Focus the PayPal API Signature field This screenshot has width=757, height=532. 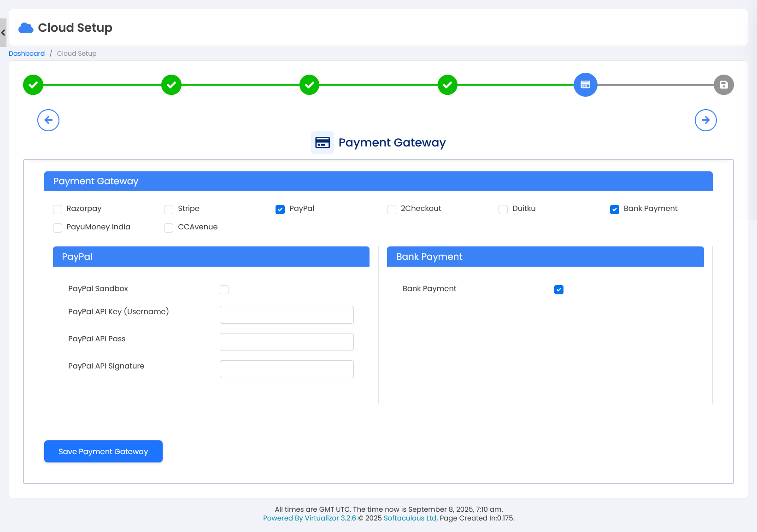287,369
